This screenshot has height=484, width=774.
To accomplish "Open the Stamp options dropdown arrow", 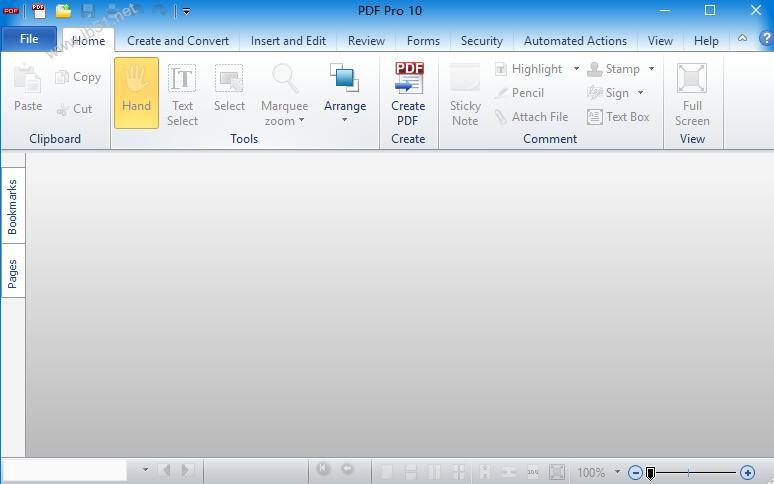I will (652, 69).
